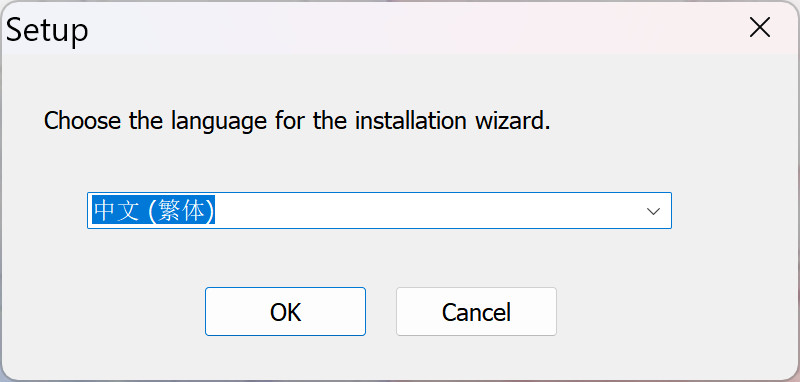
Task: Confirm the language with OK
Action: [x=285, y=312]
